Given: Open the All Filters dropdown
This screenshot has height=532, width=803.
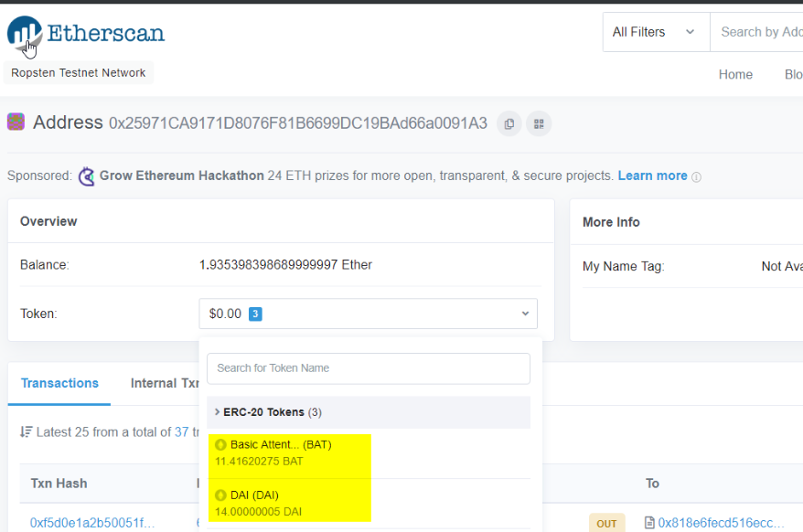Looking at the screenshot, I should pos(655,32).
